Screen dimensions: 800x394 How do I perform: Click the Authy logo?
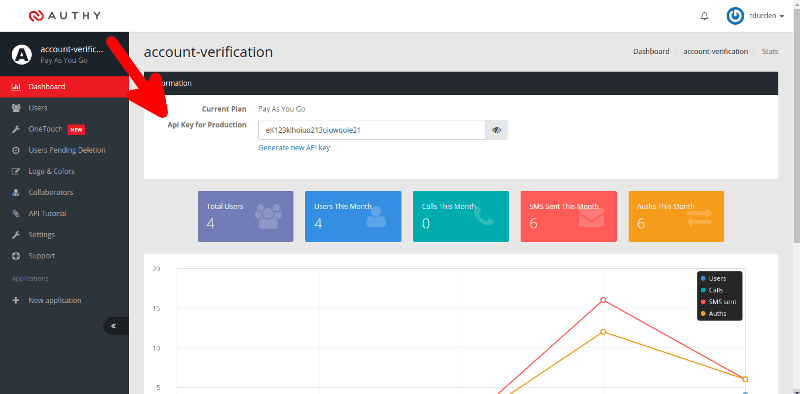[x=65, y=16]
